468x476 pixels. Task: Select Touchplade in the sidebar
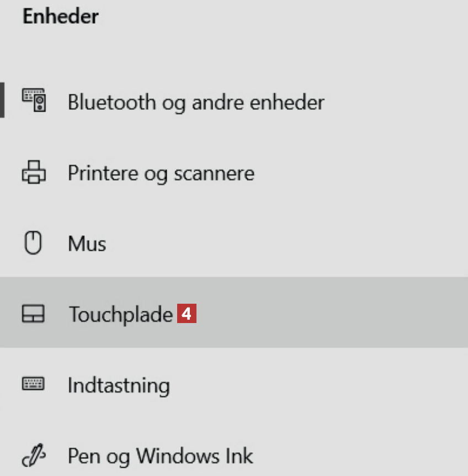pos(120,314)
